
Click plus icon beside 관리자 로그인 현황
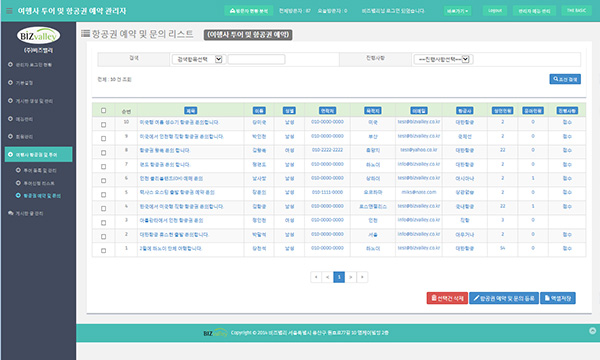pyautogui.click(x=10, y=65)
